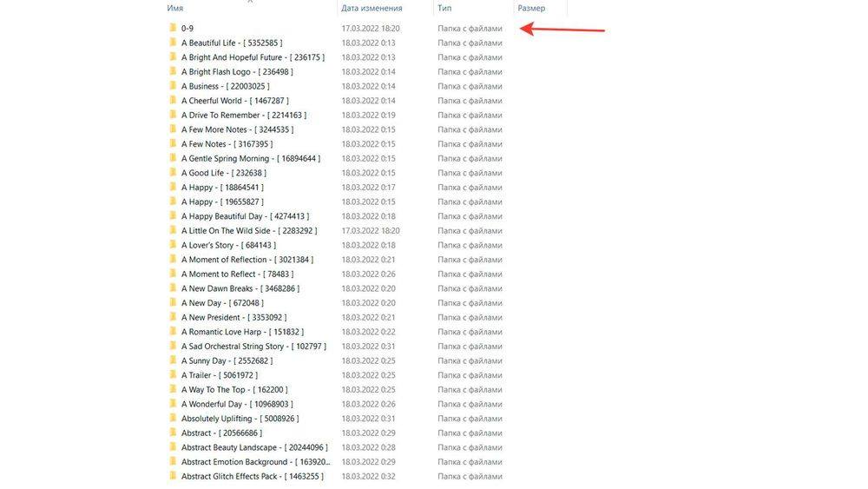This screenshot has height=489, width=868.
Task: Click folder icon of A Happy 18864541
Action: click(173, 187)
